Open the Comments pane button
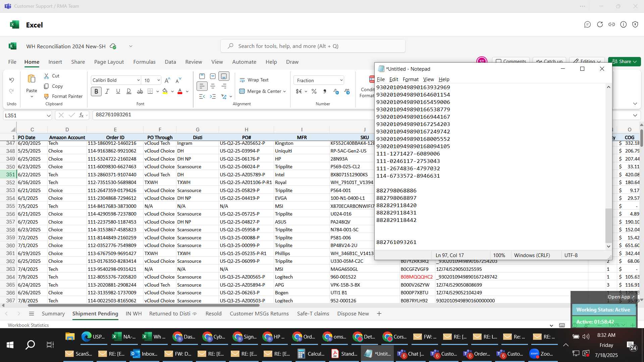This screenshot has height=362, width=644. (x=511, y=61)
